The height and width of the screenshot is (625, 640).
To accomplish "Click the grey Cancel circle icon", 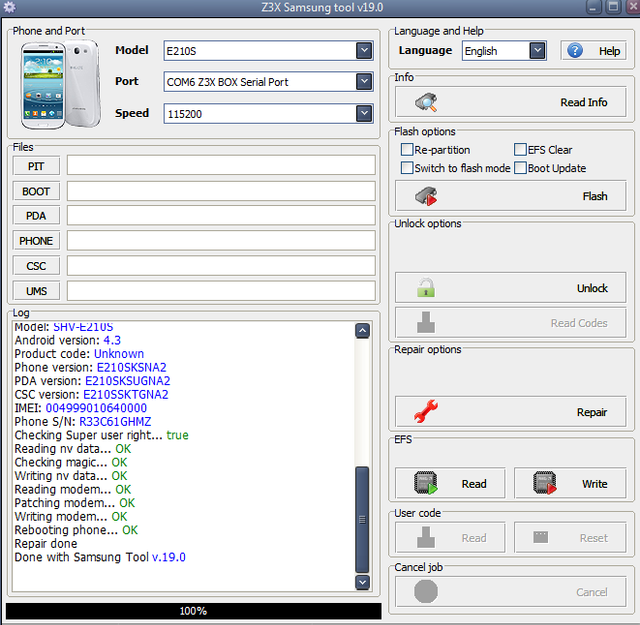I will point(426,592).
